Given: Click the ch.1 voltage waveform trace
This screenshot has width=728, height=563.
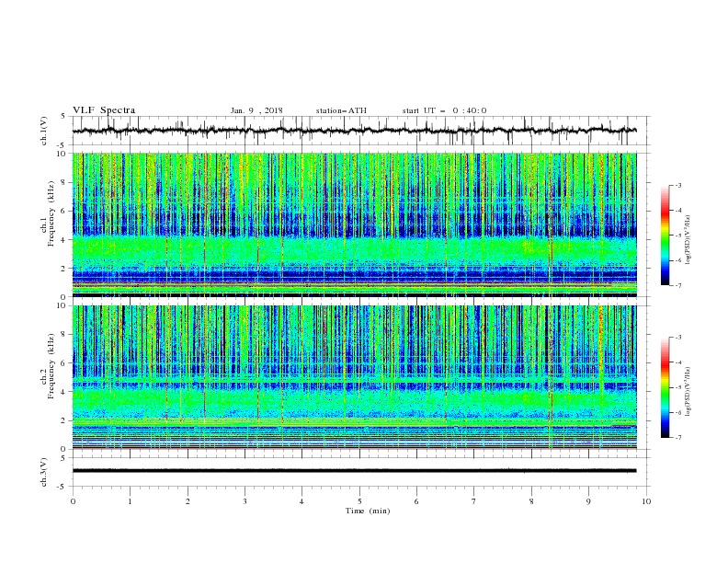Looking at the screenshot, I should (x=354, y=131).
